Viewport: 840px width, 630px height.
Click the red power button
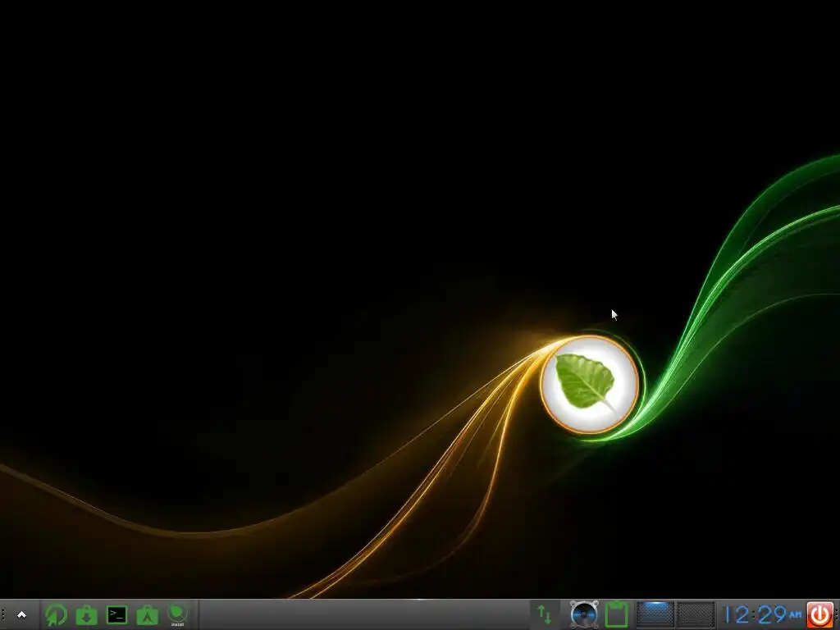pyautogui.click(x=819, y=614)
